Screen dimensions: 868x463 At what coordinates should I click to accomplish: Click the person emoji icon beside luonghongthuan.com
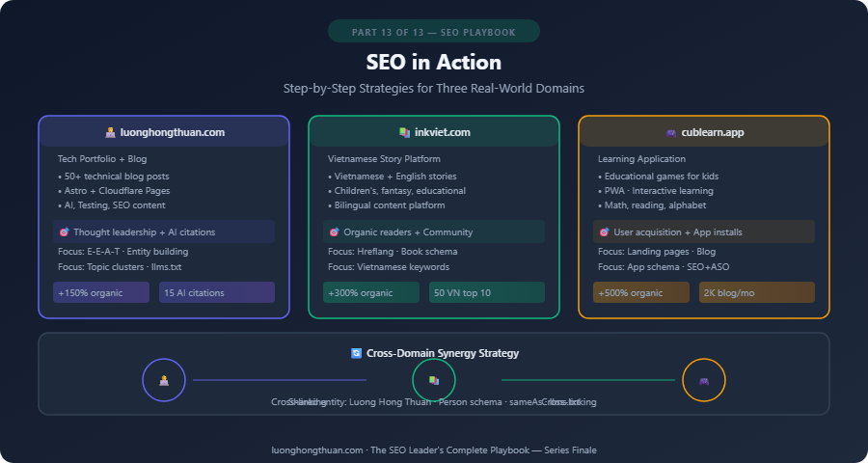110,133
